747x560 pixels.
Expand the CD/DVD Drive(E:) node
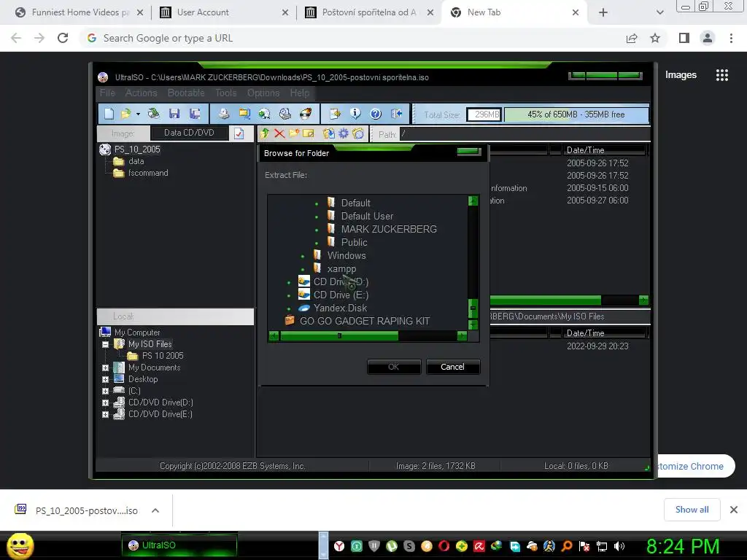[x=105, y=415]
